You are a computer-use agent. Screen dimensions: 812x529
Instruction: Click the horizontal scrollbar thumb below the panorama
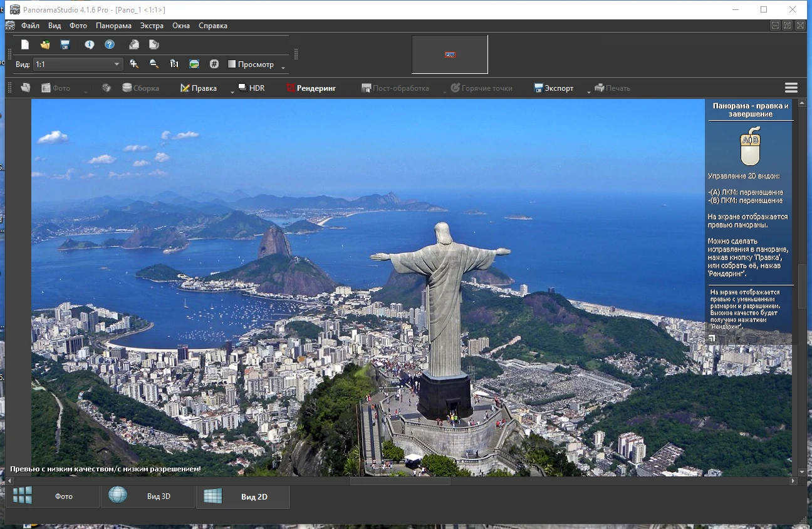(400, 481)
